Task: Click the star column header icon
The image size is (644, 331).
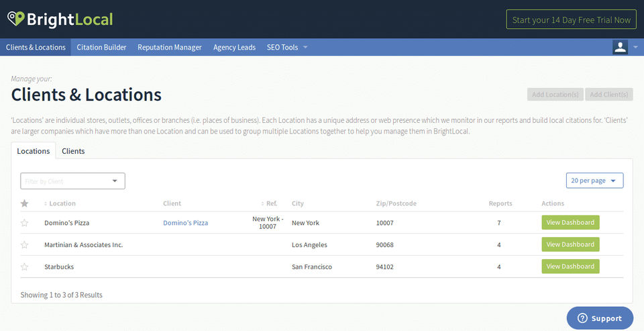Action: 25,203
